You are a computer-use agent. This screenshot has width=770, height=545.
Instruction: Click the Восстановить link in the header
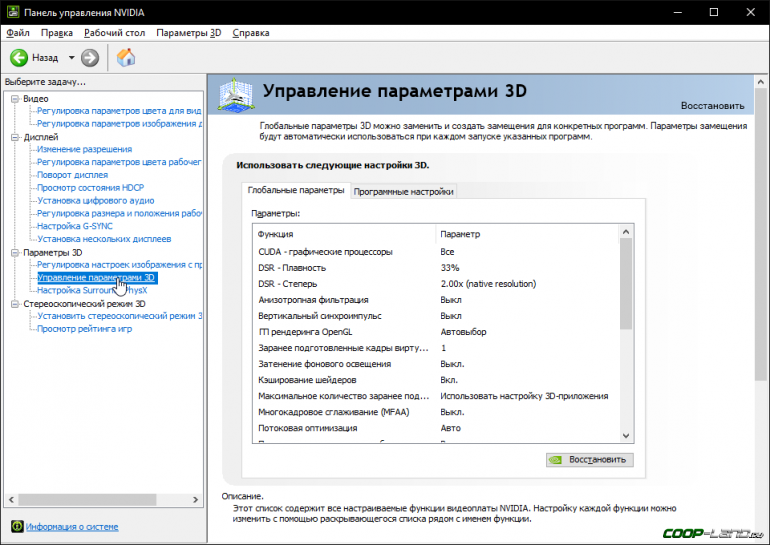point(712,105)
